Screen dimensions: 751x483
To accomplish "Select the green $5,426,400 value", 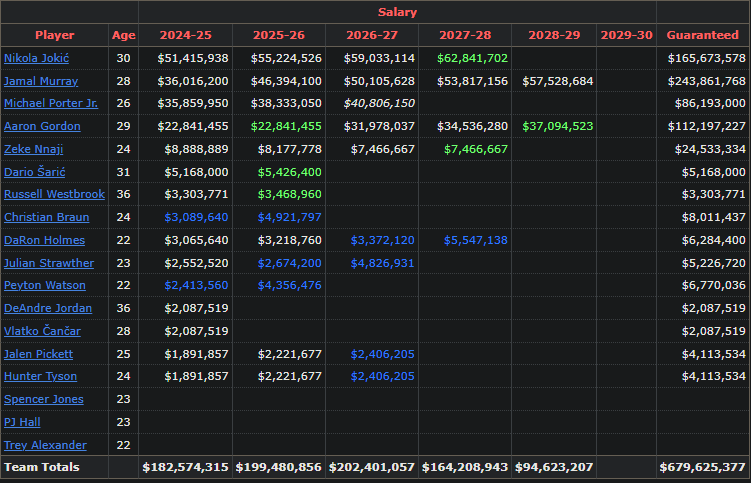I will (290, 172).
